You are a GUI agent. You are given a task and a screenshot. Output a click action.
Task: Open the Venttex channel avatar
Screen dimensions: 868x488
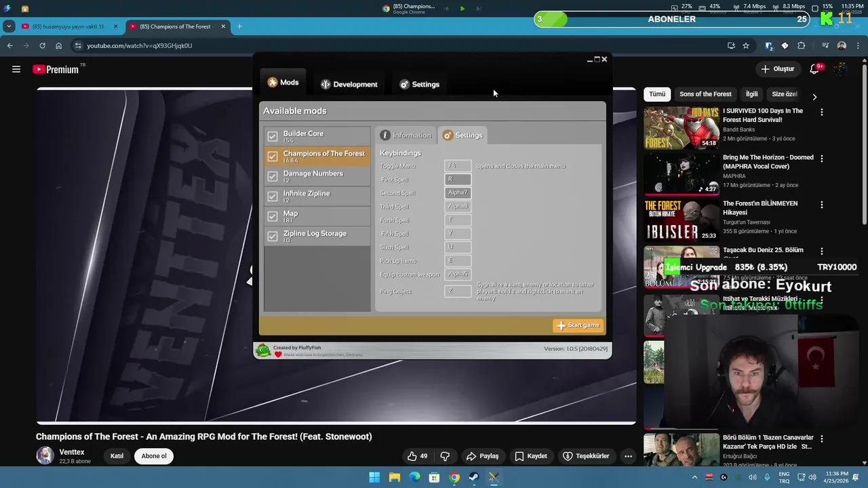coord(45,455)
